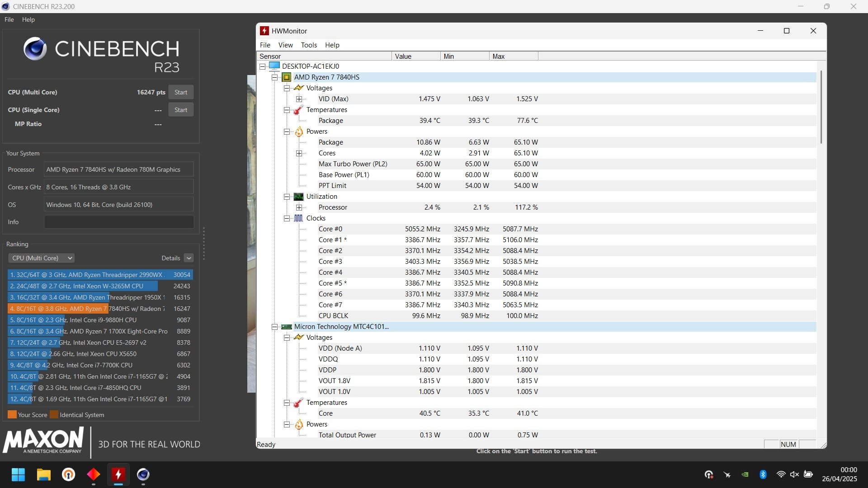Open the red diamond taskbar app

pyautogui.click(x=94, y=474)
